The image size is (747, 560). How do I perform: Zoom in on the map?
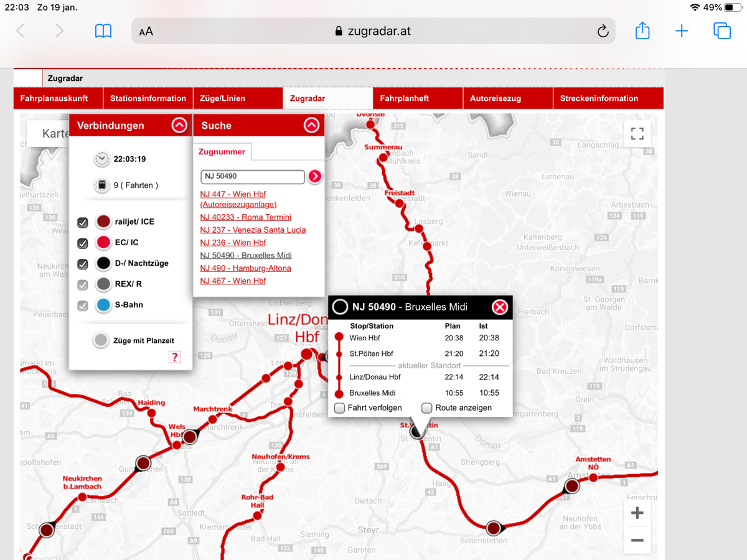point(637,513)
